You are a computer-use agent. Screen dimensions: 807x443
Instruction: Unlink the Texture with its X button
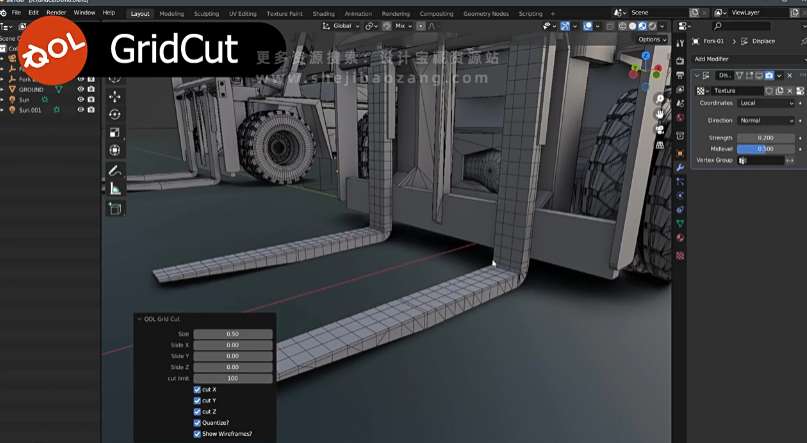790,91
